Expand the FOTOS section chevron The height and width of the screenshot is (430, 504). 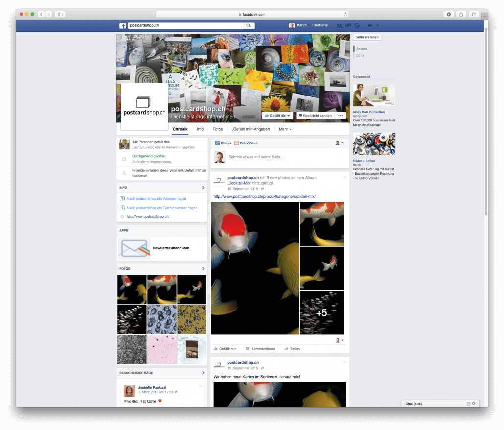point(203,268)
